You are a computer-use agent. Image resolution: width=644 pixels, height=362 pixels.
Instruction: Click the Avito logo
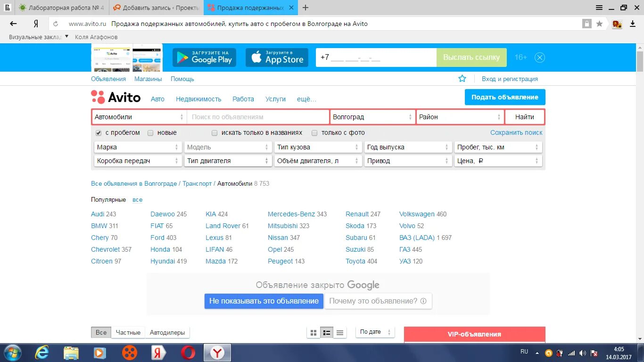[x=116, y=97]
